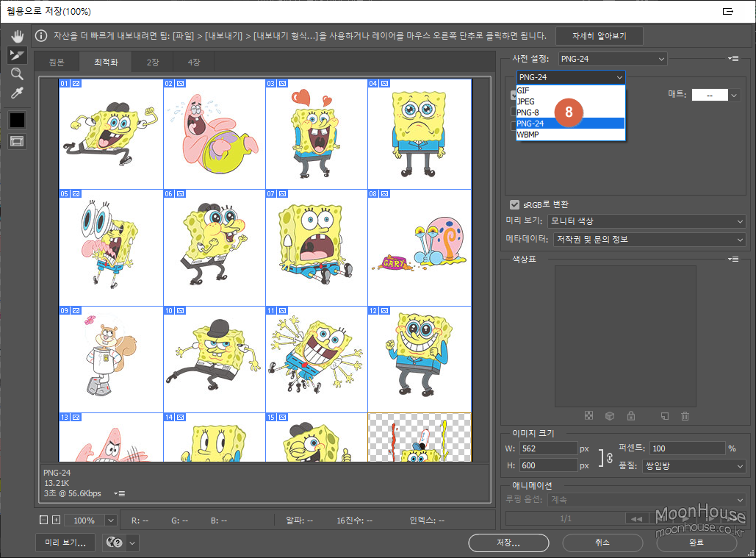Click the browser preview globe icon
This screenshot has height=558, width=756.
click(115, 543)
